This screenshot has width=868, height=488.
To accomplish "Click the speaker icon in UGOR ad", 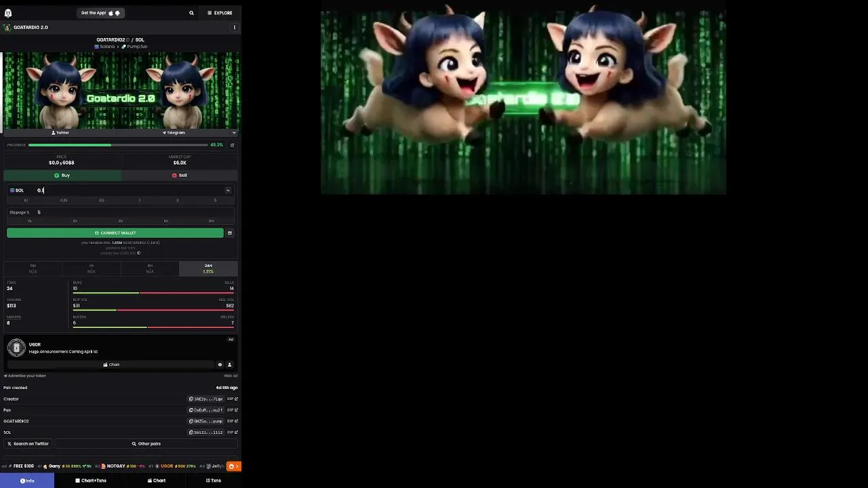I will [x=220, y=365].
